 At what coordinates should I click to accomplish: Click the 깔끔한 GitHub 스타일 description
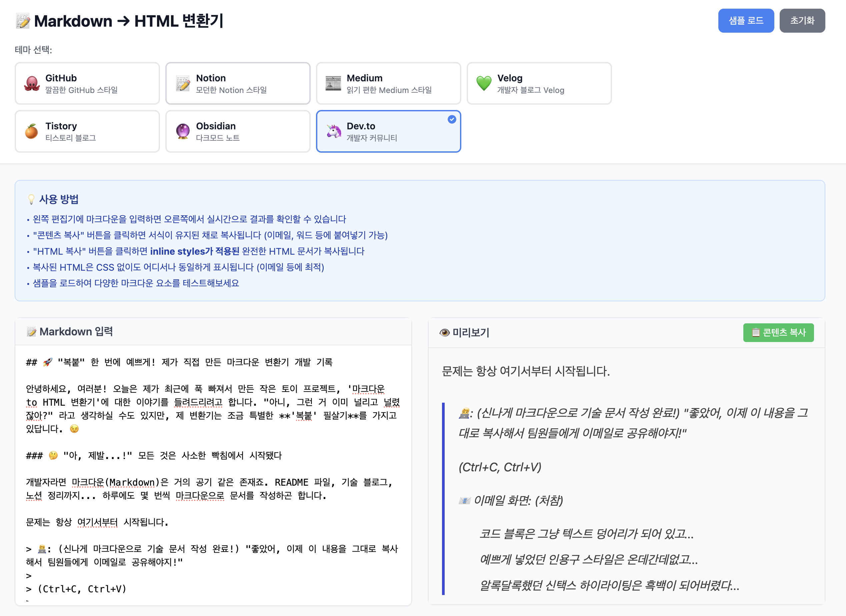81,90
